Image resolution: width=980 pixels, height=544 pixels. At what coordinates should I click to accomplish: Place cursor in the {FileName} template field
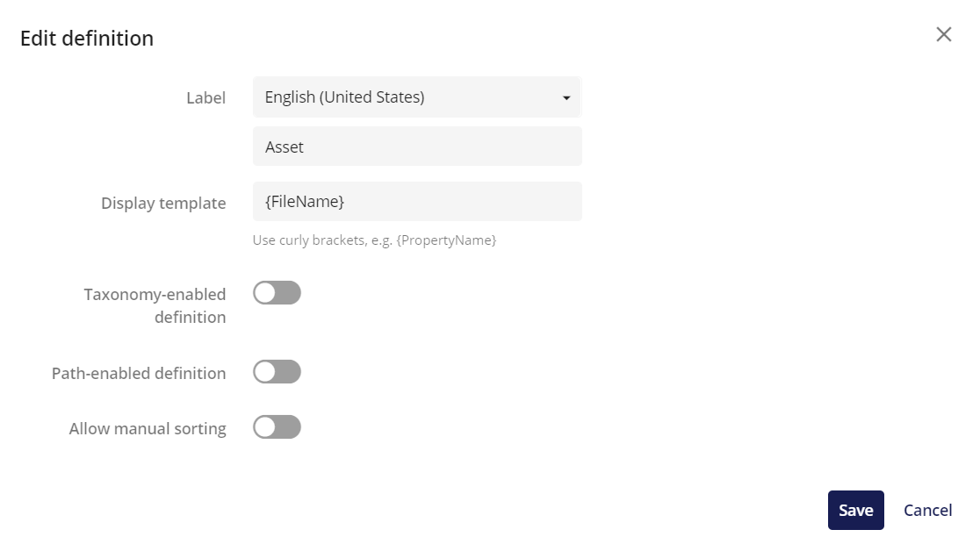click(417, 201)
